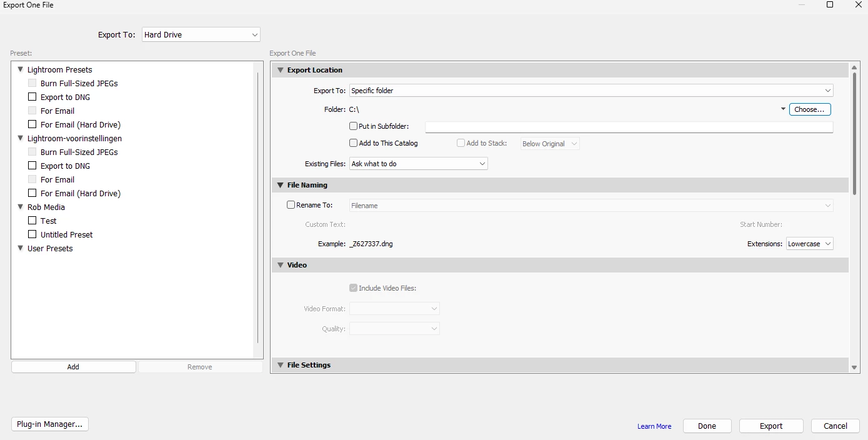This screenshot has height=440, width=868.
Task: Enable Put in Subfolder checkbox
Action: tap(354, 126)
